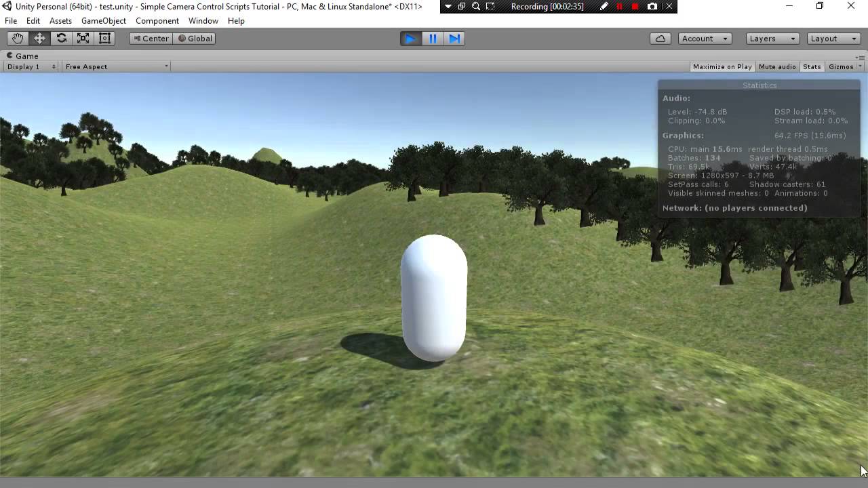Select the Scale tool
The image size is (868, 488).
click(x=83, y=39)
